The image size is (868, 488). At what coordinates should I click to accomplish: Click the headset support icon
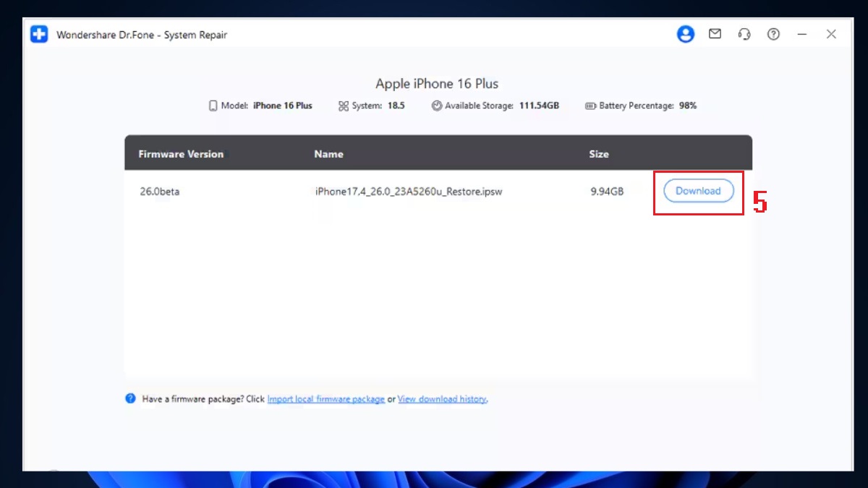(x=744, y=34)
